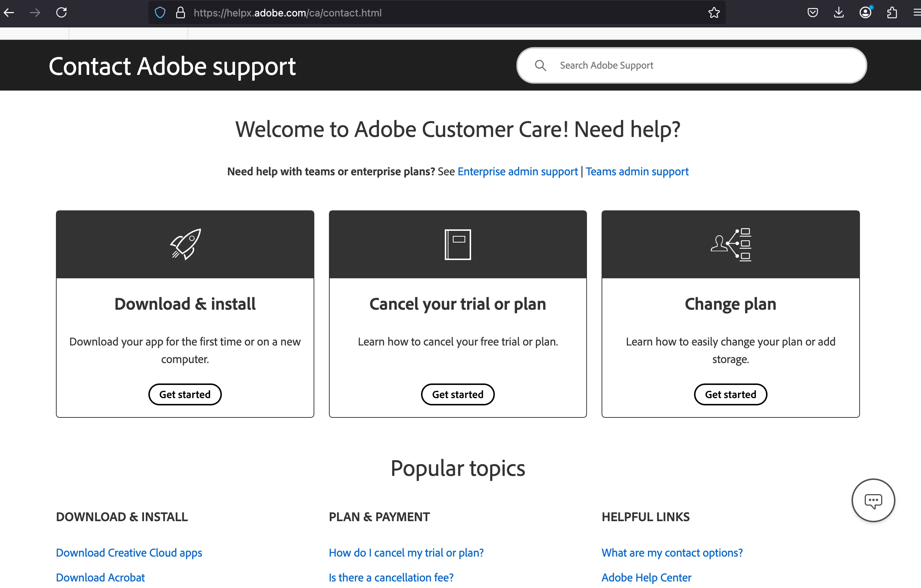This screenshot has height=588, width=921.
Task: Open the Firefox account profile icon
Action: point(865,13)
